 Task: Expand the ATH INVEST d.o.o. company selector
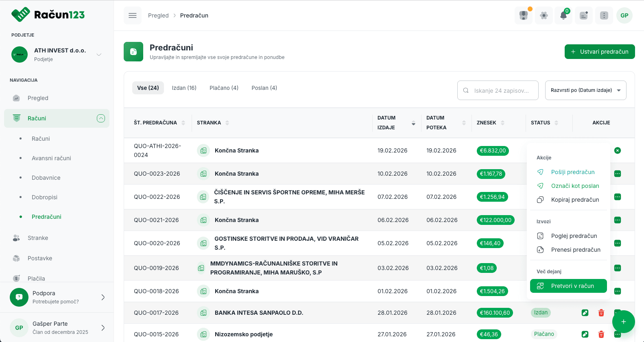(x=99, y=54)
